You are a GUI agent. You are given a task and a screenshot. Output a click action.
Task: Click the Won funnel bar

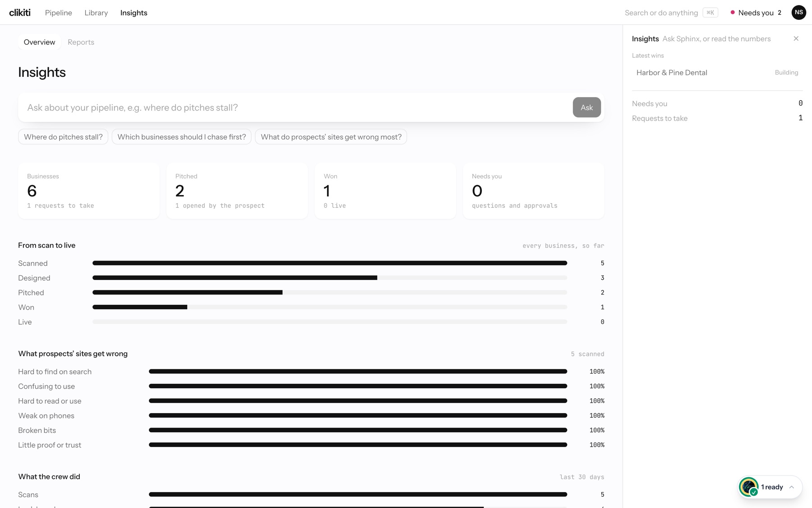pyautogui.click(x=330, y=307)
